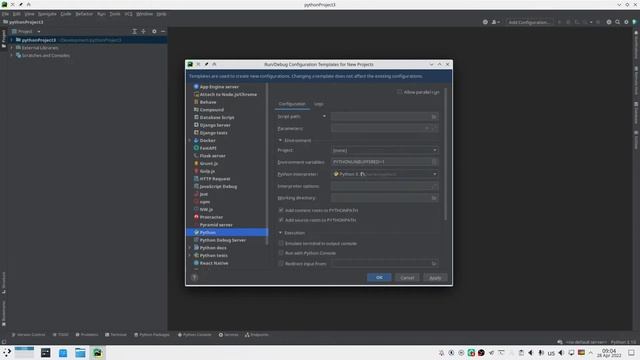Click the Docker whale icon

(x=196, y=140)
